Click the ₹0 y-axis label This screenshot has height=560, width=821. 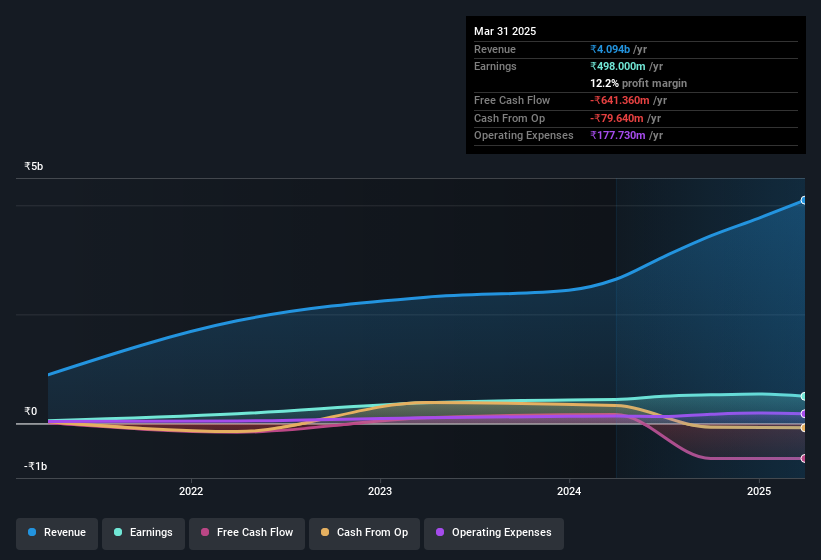point(30,411)
